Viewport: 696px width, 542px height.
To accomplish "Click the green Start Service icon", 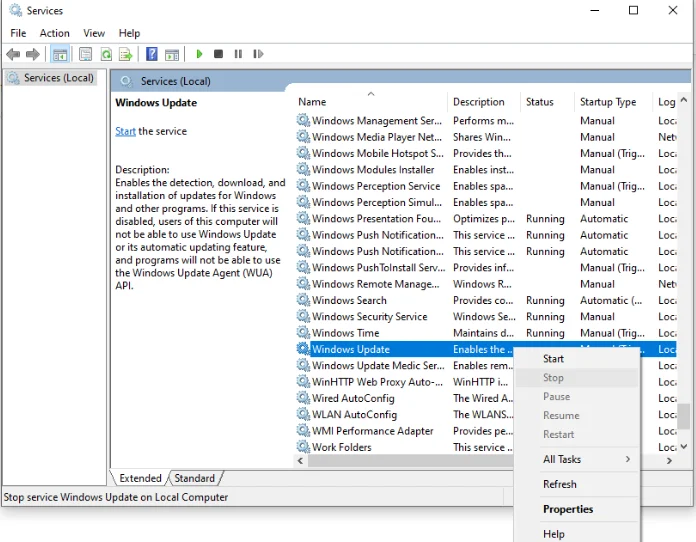I will pyautogui.click(x=199, y=54).
